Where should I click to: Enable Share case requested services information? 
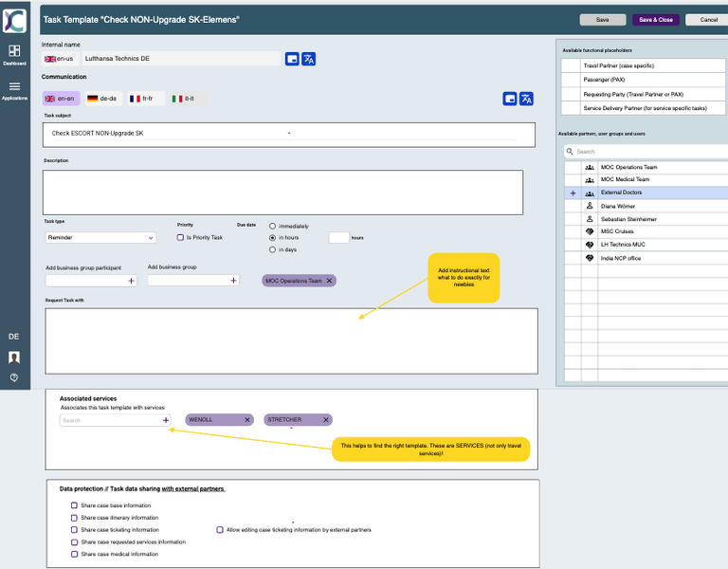(x=74, y=542)
